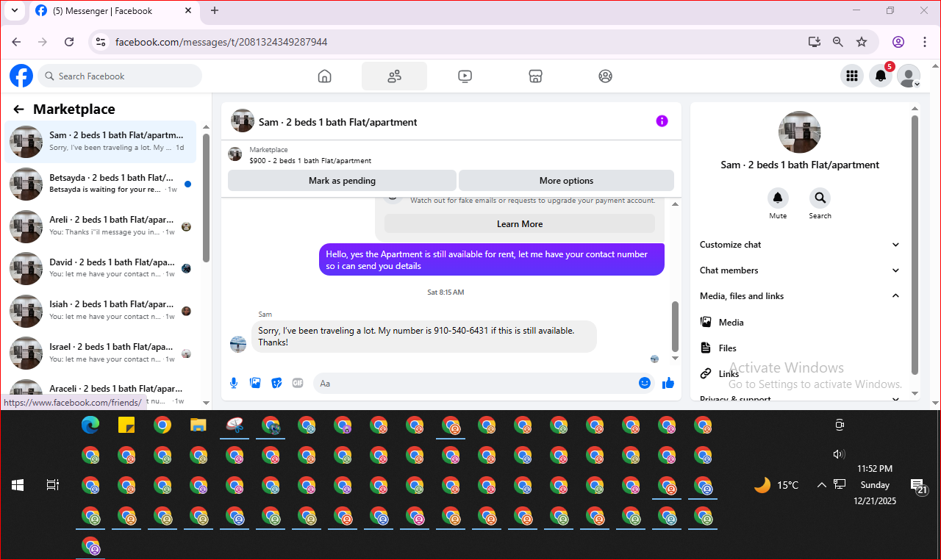
Task: Click the right info panel scrollbar
Action: pos(915,245)
